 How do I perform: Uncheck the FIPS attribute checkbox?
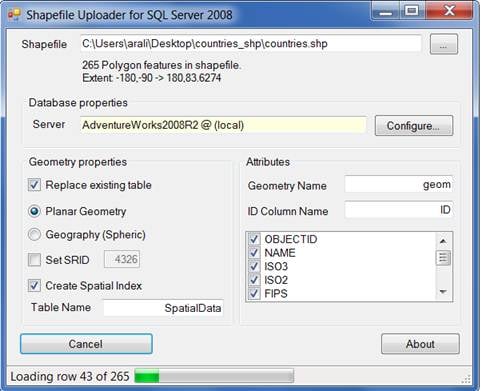tap(254, 294)
